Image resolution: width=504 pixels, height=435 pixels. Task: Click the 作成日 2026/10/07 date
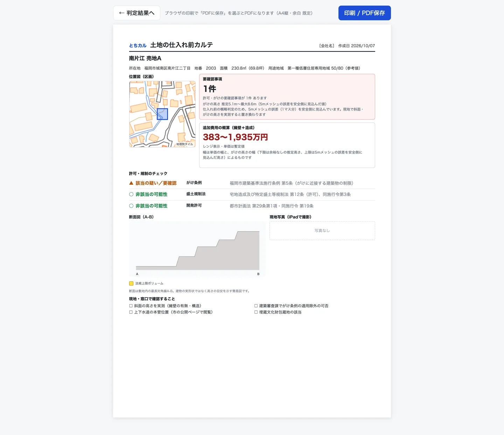click(356, 46)
